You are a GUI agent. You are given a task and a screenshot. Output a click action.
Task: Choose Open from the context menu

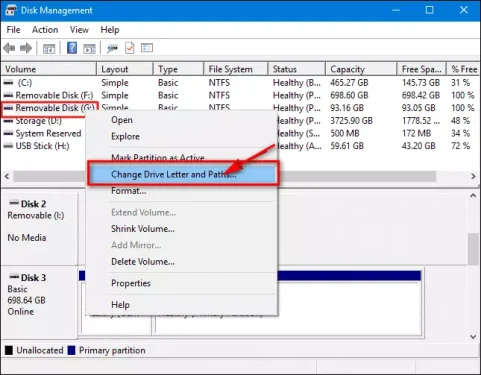[122, 120]
